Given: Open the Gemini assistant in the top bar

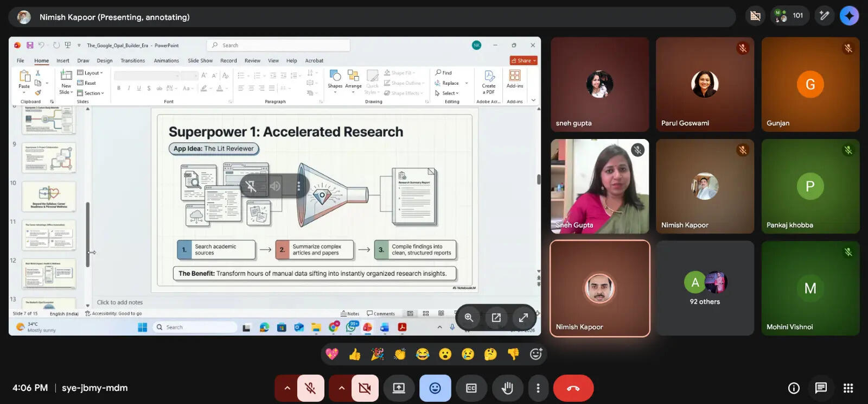Looking at the screenshot, I should (x=849, y=16).
